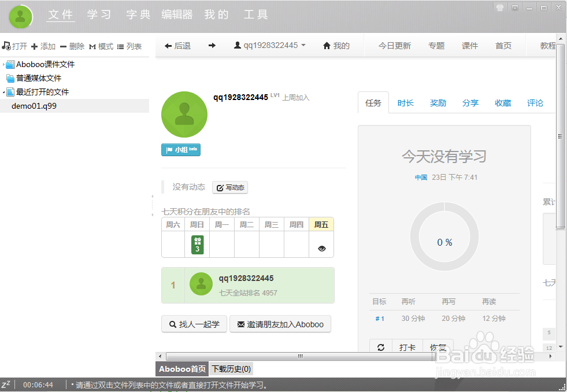Switch to the 时长 tab
The image size is (567, 392).
point(405,103)
